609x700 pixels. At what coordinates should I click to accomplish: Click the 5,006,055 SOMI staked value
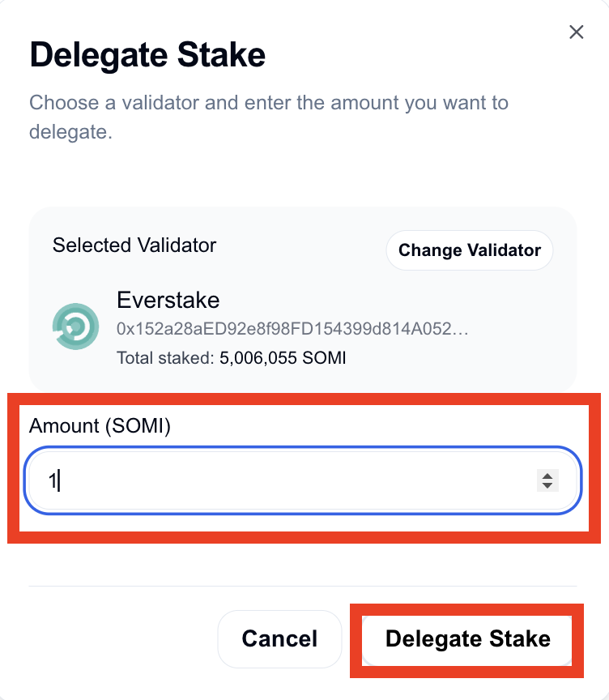(x=283, y=358)
